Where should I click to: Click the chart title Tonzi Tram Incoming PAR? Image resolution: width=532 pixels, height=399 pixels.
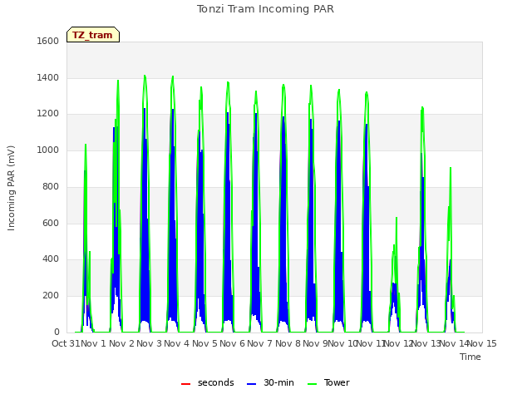[x=265, y=9]
